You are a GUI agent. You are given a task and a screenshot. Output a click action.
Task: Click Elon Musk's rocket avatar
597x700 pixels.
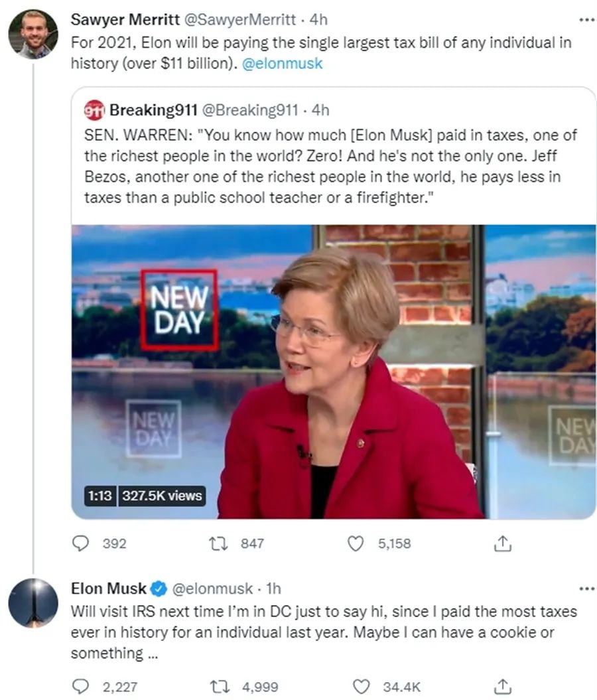tap(33, 602)
